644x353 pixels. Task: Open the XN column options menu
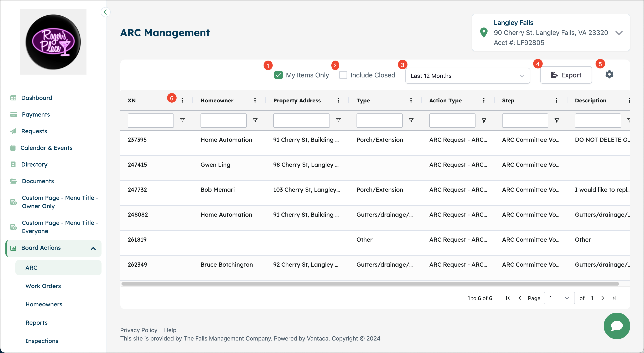click(x=182, y=100)
